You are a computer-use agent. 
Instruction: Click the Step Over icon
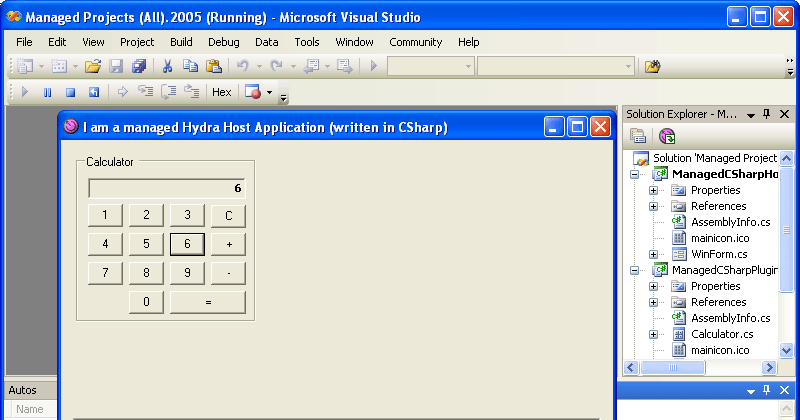click(168, 92)
